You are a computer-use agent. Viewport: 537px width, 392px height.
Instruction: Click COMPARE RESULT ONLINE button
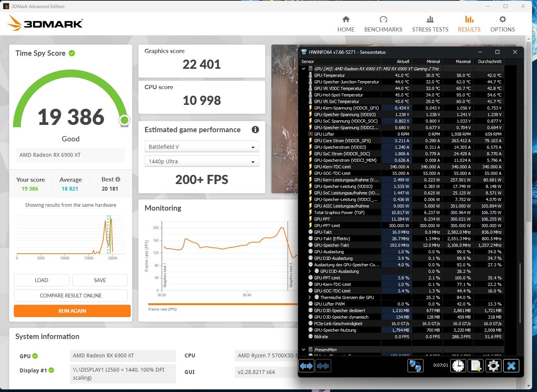pyautogui.click(x=71, y=296)
